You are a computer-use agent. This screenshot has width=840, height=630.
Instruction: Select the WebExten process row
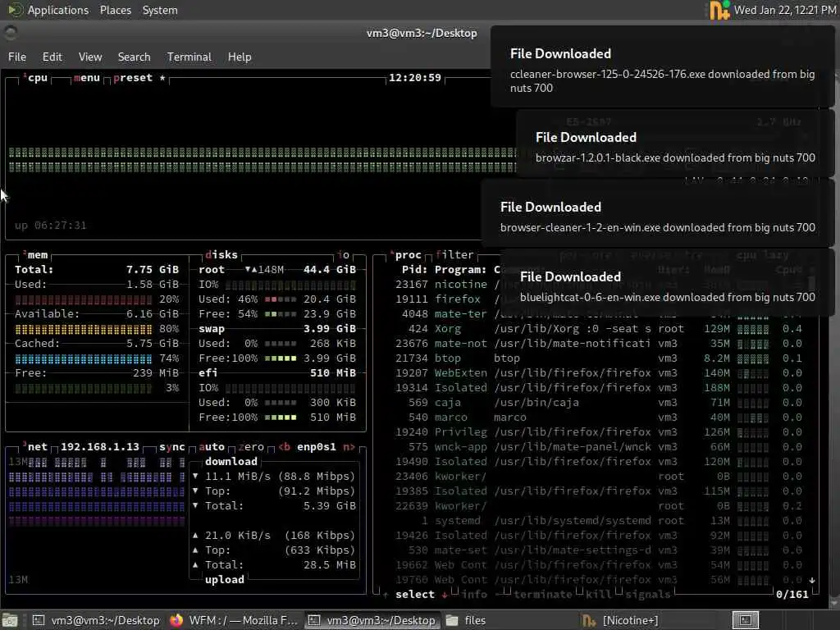click(598, 373)
